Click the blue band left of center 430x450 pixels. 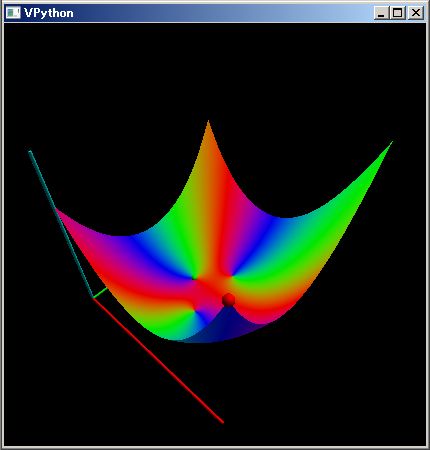(157, 253)
